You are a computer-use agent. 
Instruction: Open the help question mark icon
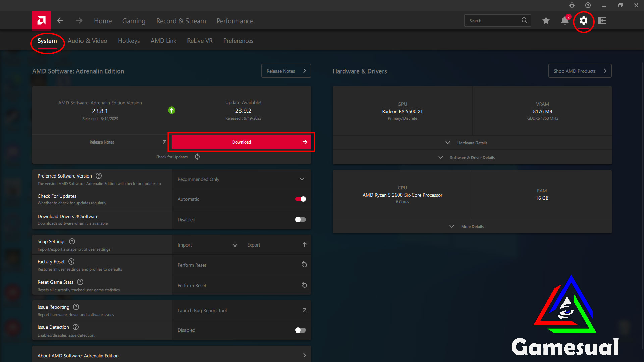[588, 5]
